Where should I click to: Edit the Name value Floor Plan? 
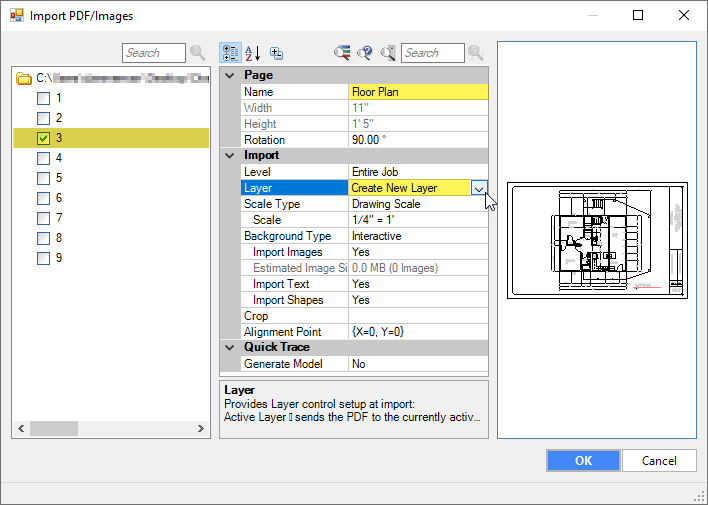tap(418, 92)
